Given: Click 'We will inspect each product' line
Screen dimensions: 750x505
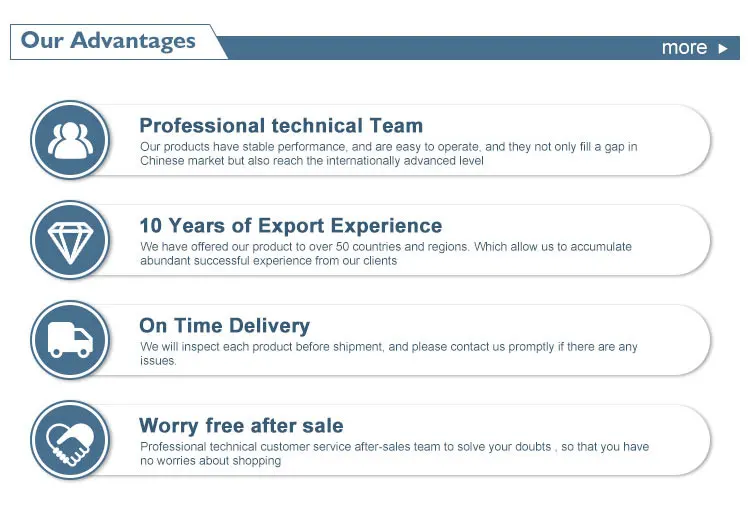Looking at the screenshot, I should [388, 347].
